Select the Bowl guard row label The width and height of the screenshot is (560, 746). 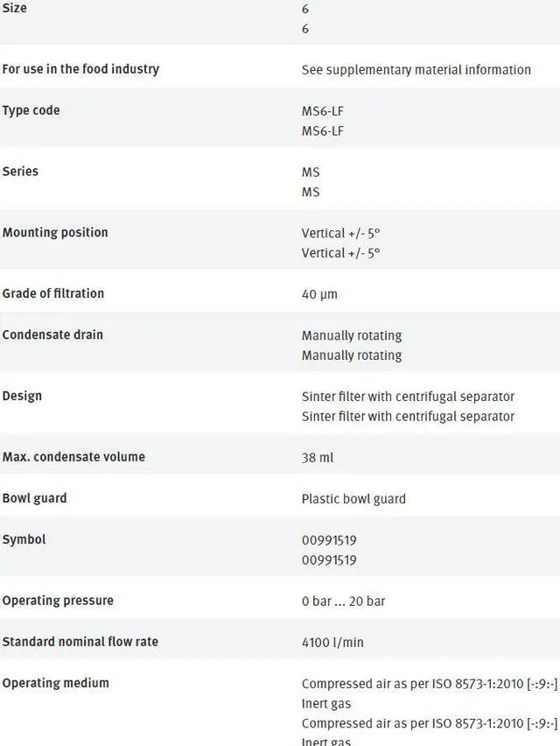click(34, 498)
